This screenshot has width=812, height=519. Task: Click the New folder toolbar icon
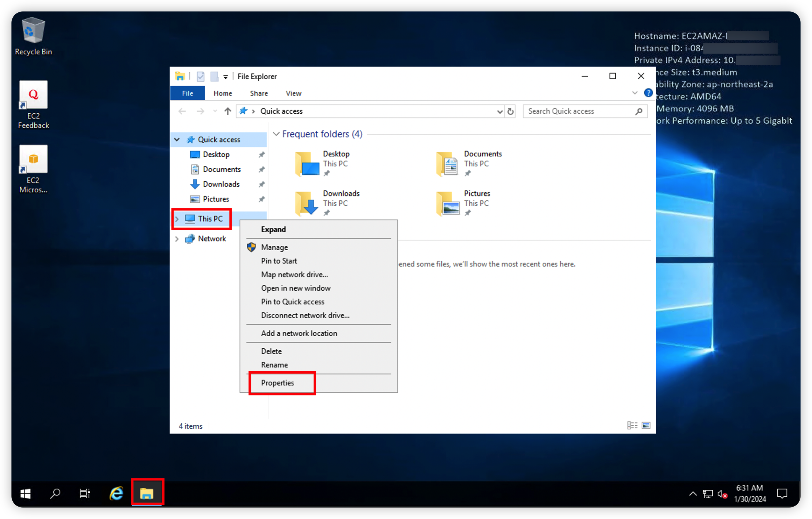coord(214,77)
